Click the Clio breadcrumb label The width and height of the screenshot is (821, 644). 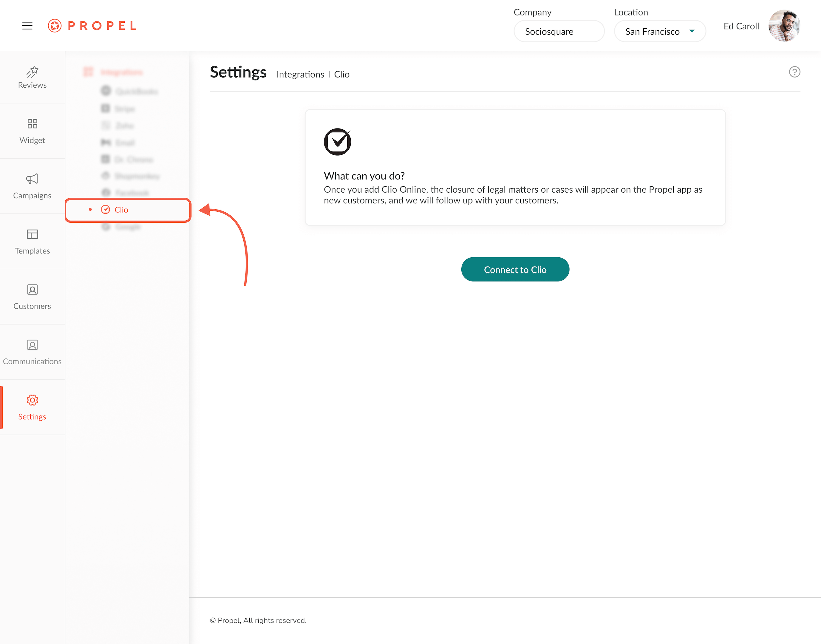(x=342, y=74)
